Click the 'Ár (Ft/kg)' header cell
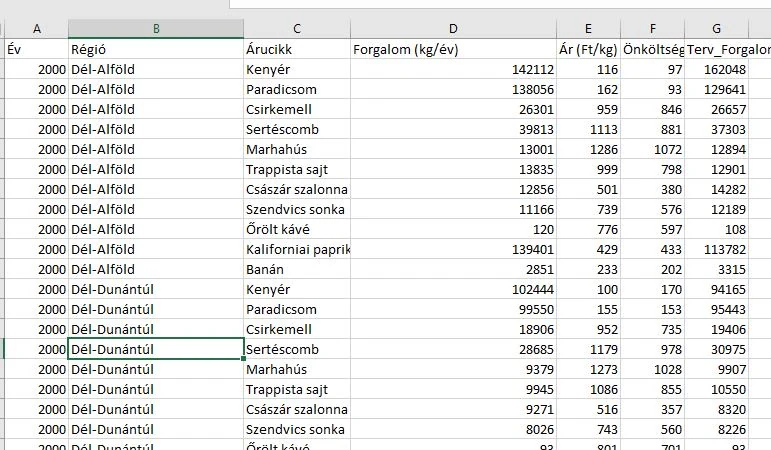771x450 pixels. click(x=589, y=49)
